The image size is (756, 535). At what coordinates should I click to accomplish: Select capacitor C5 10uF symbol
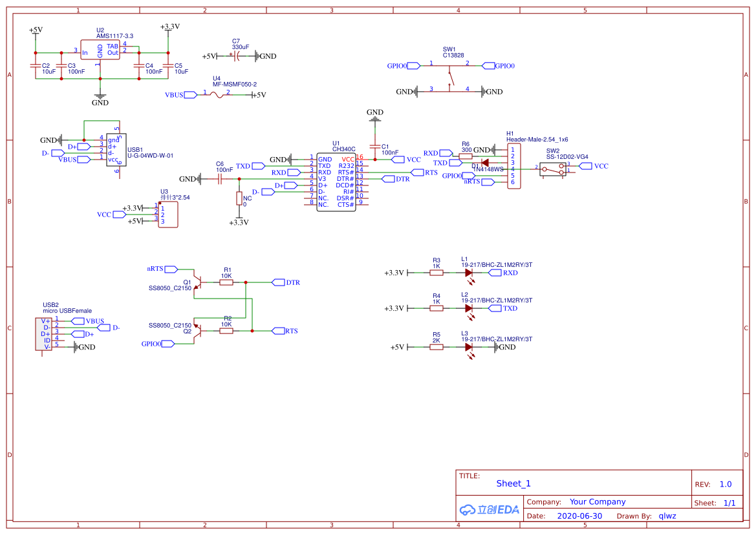167,66
